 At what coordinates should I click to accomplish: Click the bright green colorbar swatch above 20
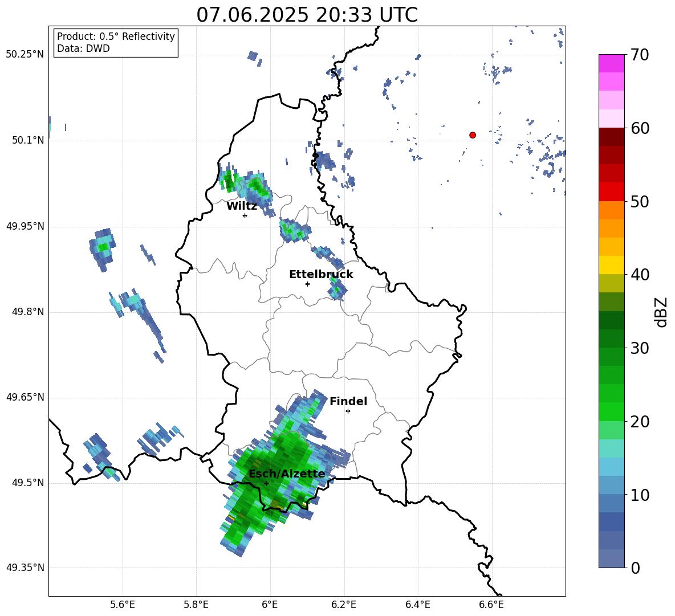(x=612, y=411)
